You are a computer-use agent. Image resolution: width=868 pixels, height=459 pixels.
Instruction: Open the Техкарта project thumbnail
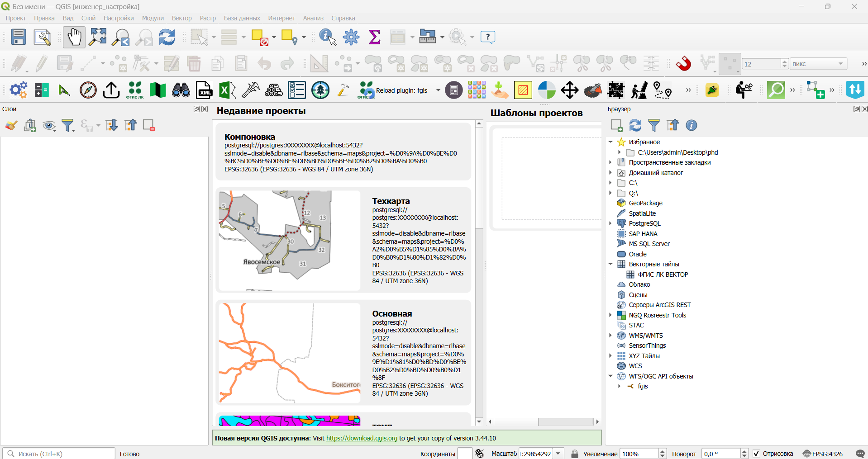[x=289, y=240]
